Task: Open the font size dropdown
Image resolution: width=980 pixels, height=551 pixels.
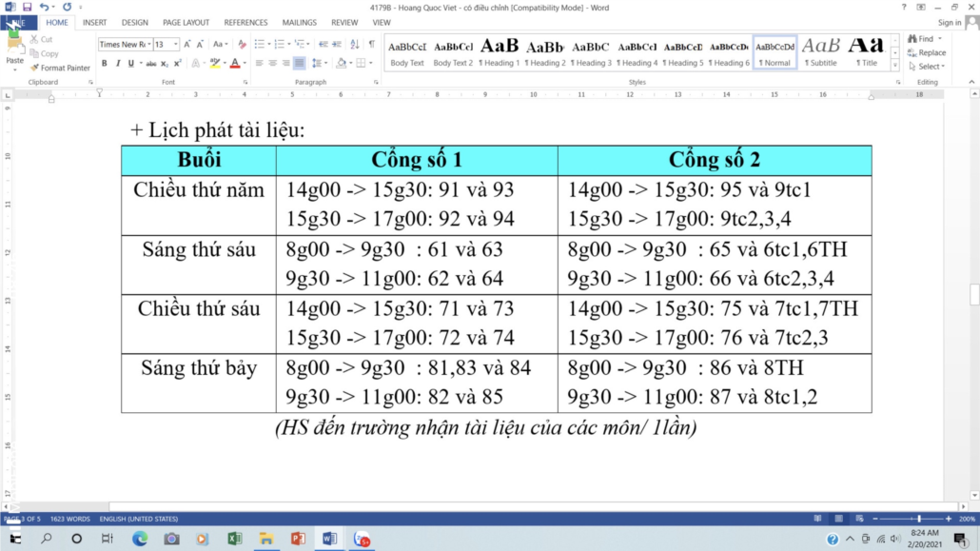Action: coord(176,45)
